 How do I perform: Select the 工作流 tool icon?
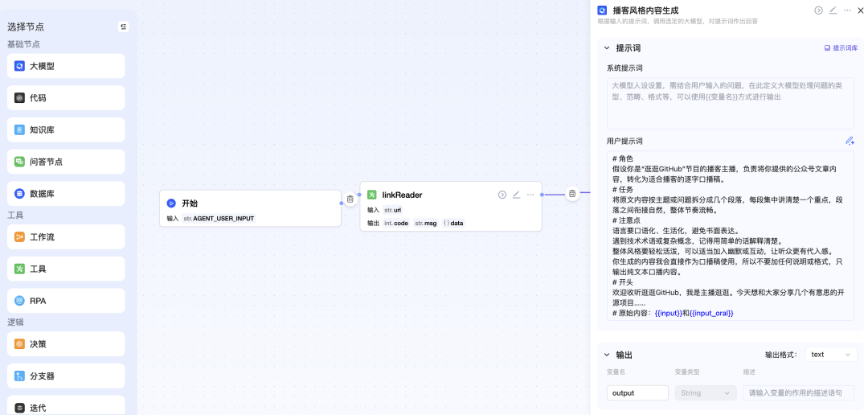(x=19, y=237)
